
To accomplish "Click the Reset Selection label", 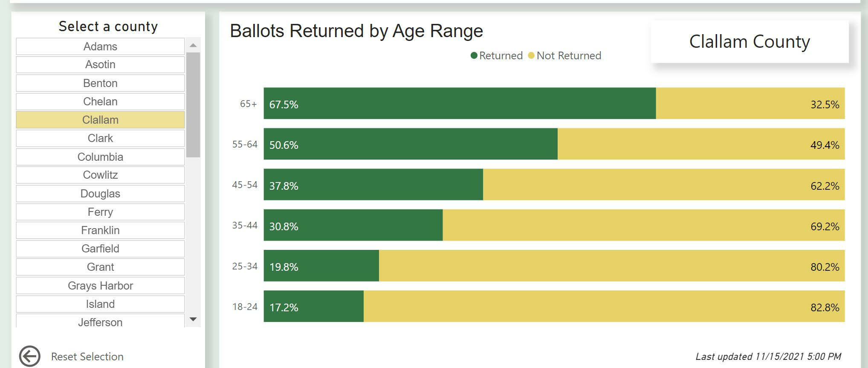I will coord(87,356).
